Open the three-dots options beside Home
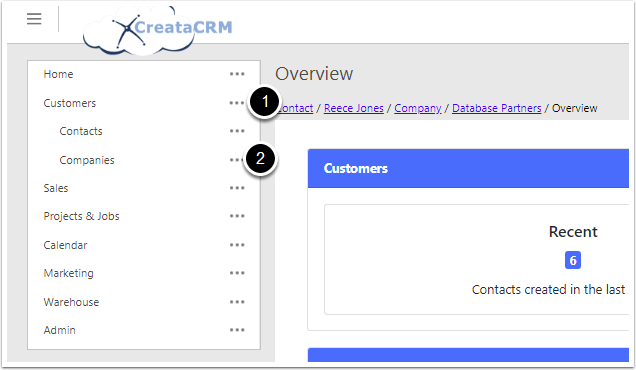Viewport: 636px width, 370px height. 237,74
